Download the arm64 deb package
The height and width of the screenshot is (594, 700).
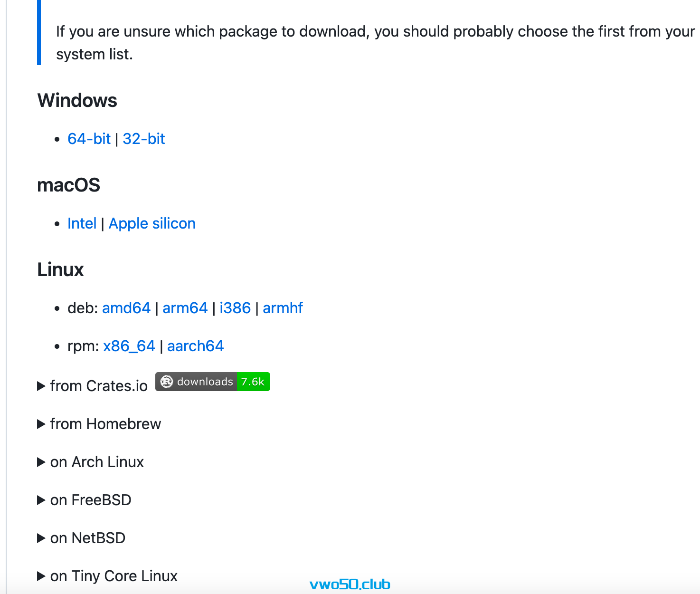185,308
